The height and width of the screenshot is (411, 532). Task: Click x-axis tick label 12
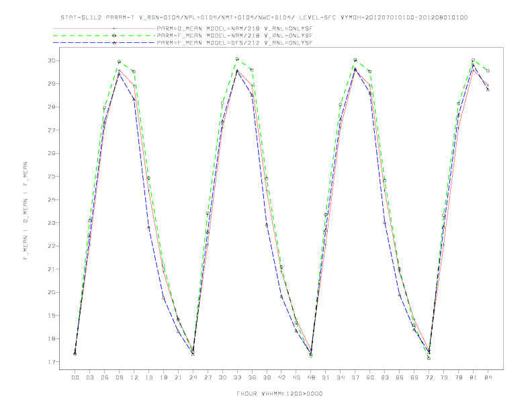134,377
